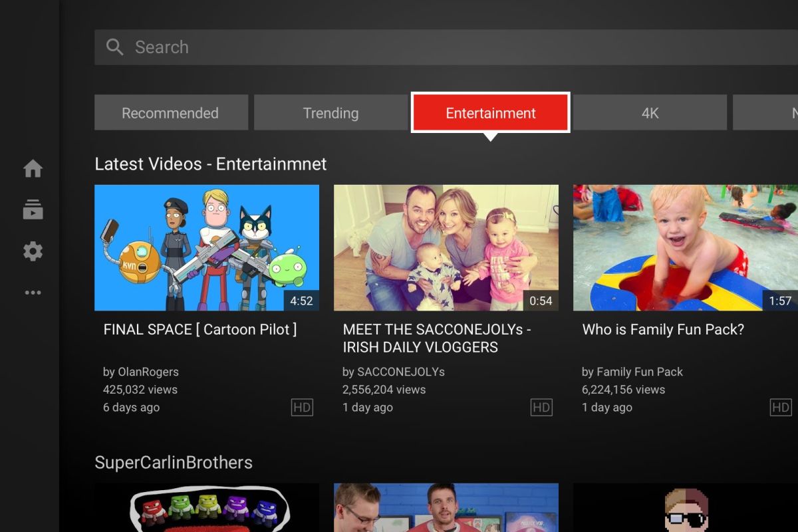798x532 pixels.
Task: Select the Entertainment tab
Action: (x=491, y=112)
